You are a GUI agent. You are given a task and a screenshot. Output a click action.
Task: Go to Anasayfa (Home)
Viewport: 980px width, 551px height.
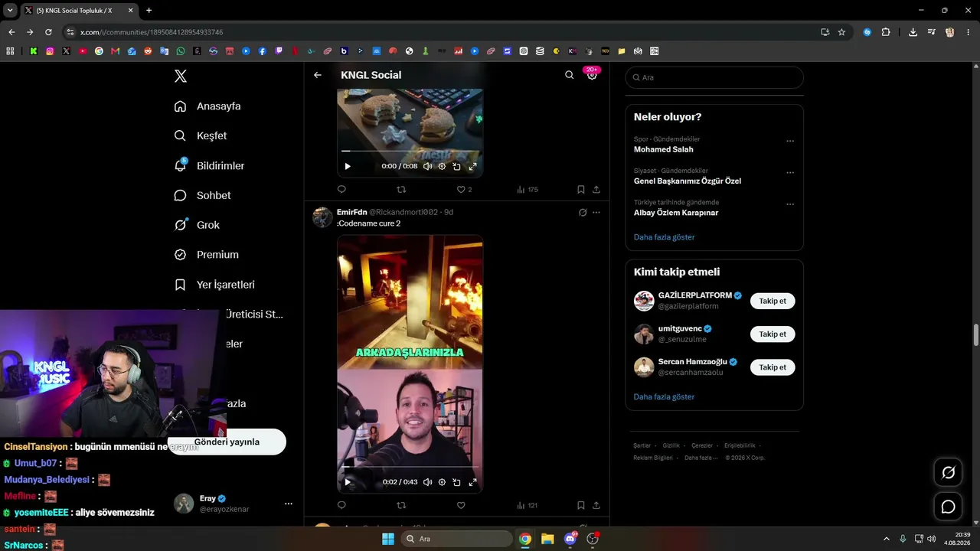click(207, 106)
